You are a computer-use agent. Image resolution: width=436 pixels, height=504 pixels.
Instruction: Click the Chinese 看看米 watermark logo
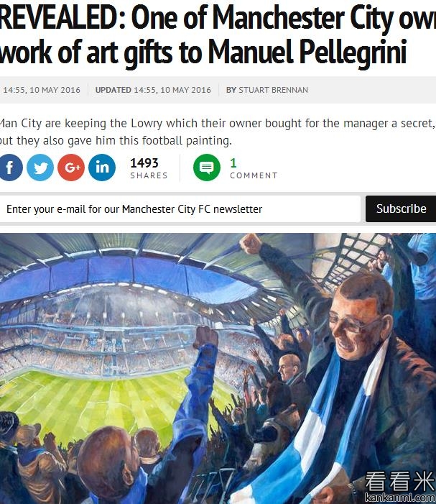(399, 481)
